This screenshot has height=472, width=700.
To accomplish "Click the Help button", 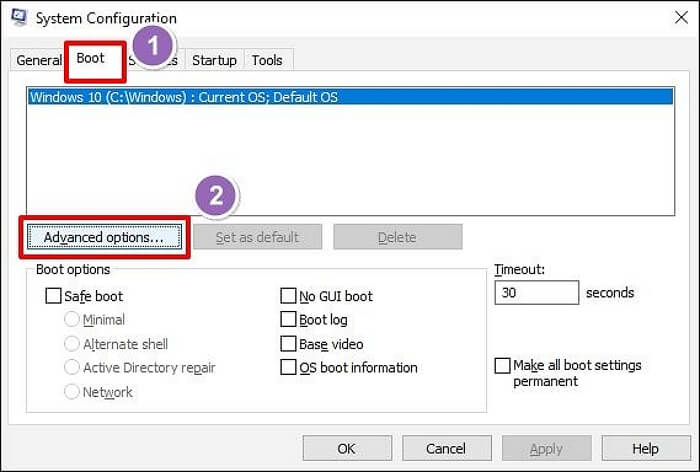I will tap(645, 449).
